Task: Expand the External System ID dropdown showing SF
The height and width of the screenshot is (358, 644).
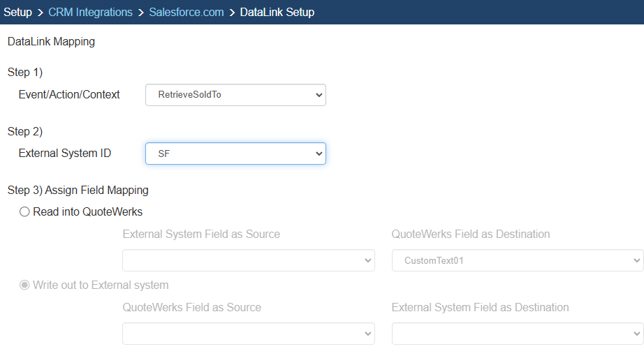Action: (235, 154)
